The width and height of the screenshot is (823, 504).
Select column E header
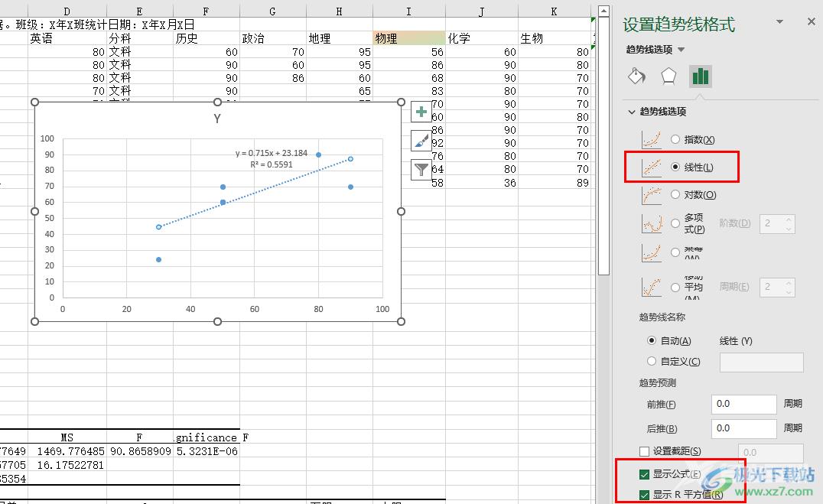[x=140, y=11]
